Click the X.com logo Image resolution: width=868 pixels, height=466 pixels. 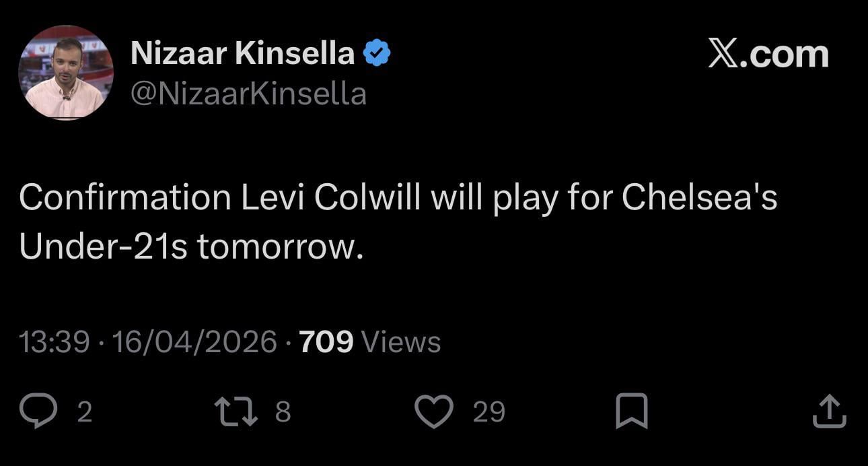(x=768, y=54)
